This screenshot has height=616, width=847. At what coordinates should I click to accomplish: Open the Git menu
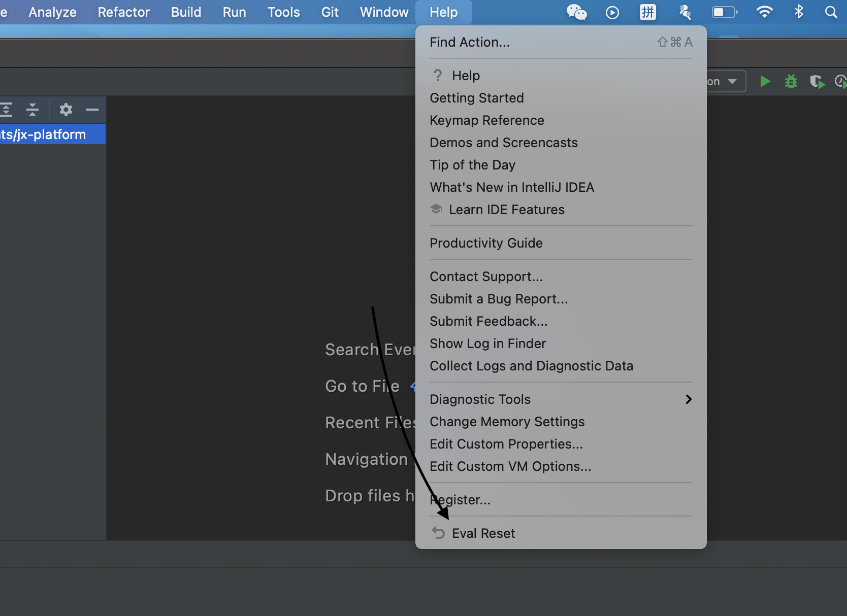(330, 12)
